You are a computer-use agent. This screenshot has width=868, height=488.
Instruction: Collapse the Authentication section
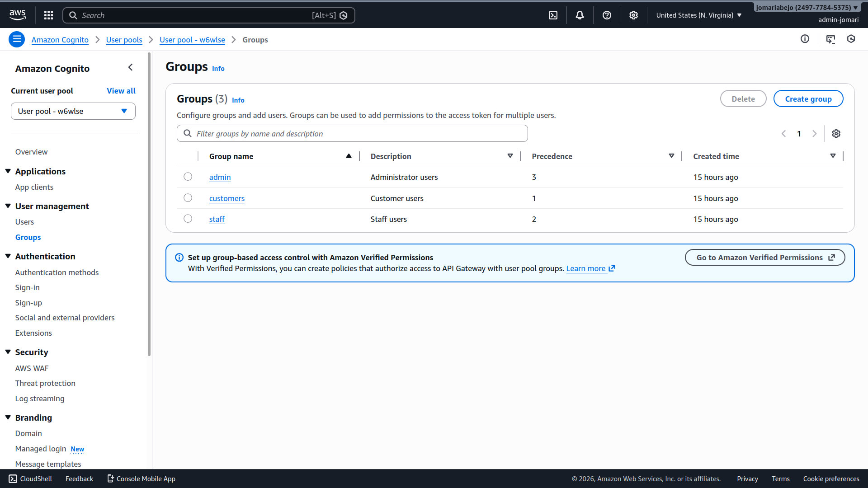tap(8, 256)
